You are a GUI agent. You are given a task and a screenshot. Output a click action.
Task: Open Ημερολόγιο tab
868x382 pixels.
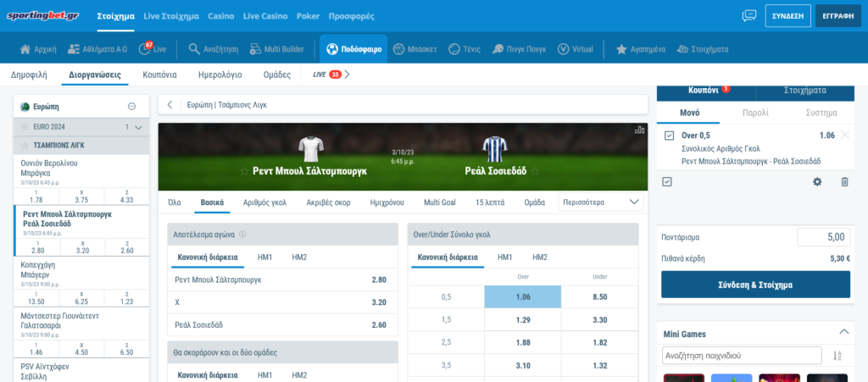220,75
